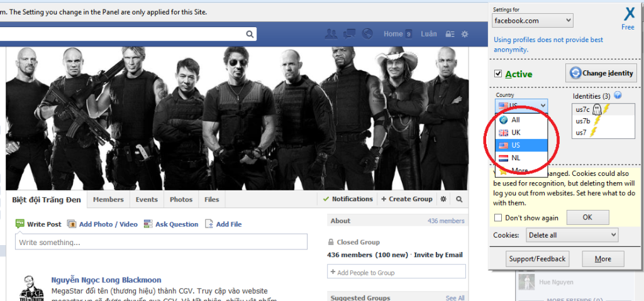
Task: Click the Write Post speech bubble icon
Action: pos(20,224)
